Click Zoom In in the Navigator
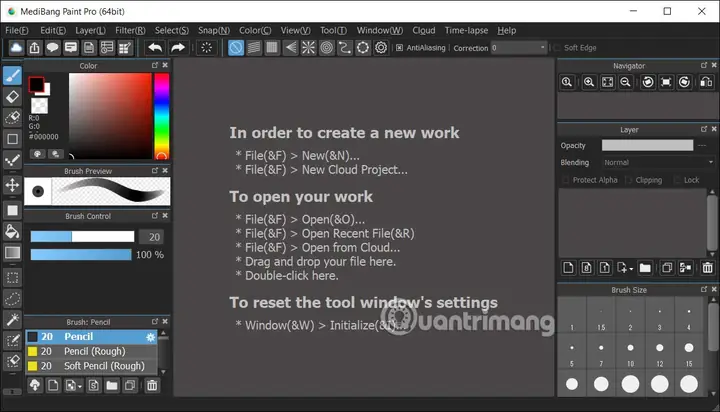This screenshot has height=412, width=720. pyautogui.click(x=589, y=82)
